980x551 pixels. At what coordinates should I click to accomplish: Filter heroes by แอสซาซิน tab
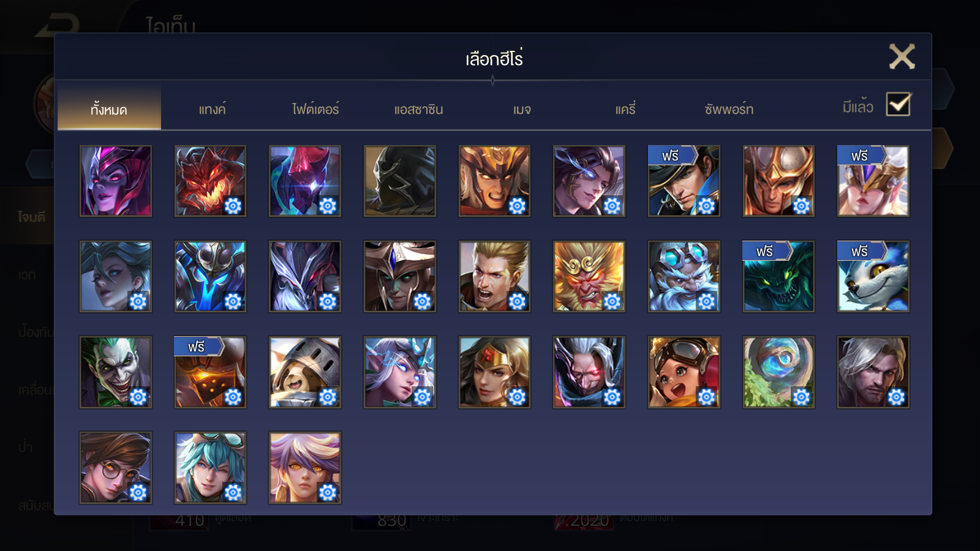(418, 110)
